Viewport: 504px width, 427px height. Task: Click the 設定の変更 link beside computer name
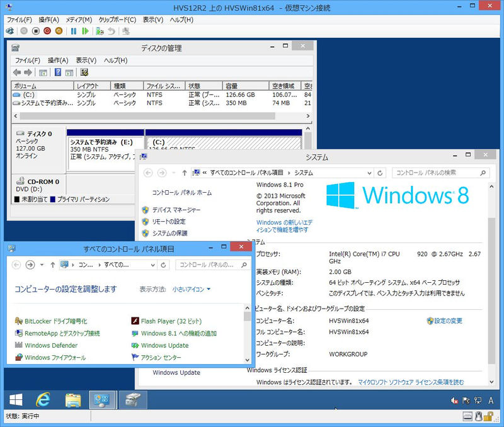click(x=448, y=321)
